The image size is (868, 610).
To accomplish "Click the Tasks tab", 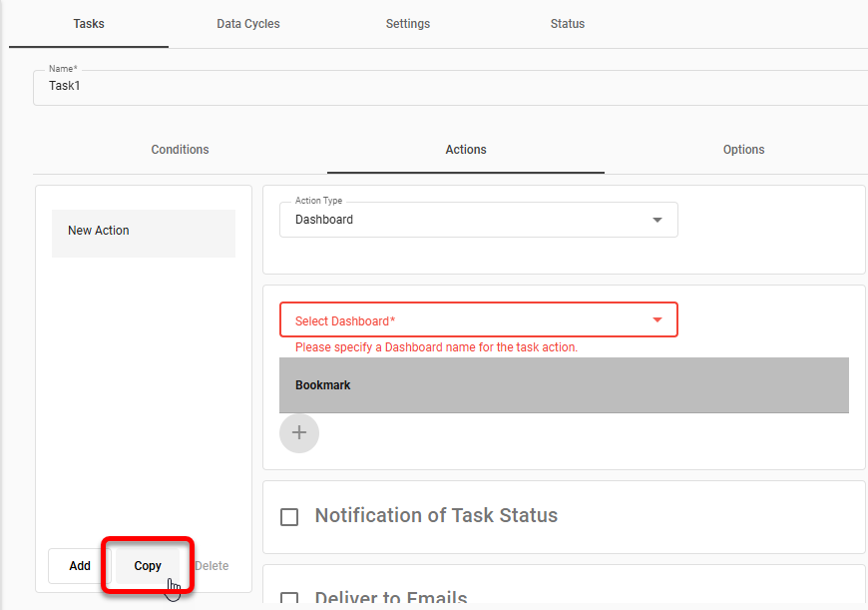I will click(88, 23).
